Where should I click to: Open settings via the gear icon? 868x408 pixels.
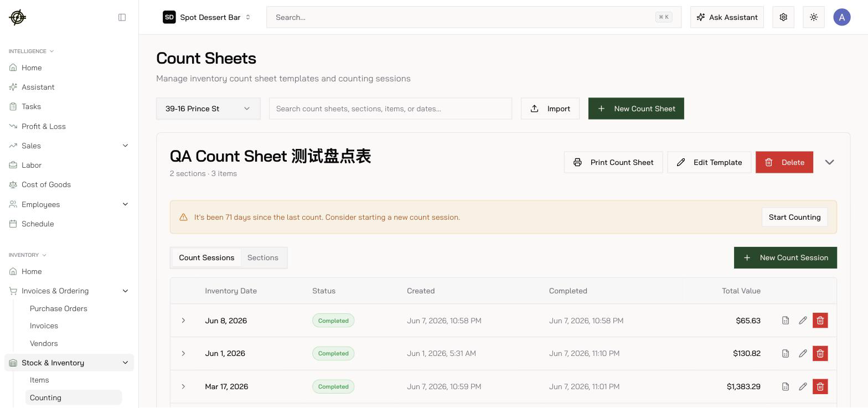click(x=783, y=17)
